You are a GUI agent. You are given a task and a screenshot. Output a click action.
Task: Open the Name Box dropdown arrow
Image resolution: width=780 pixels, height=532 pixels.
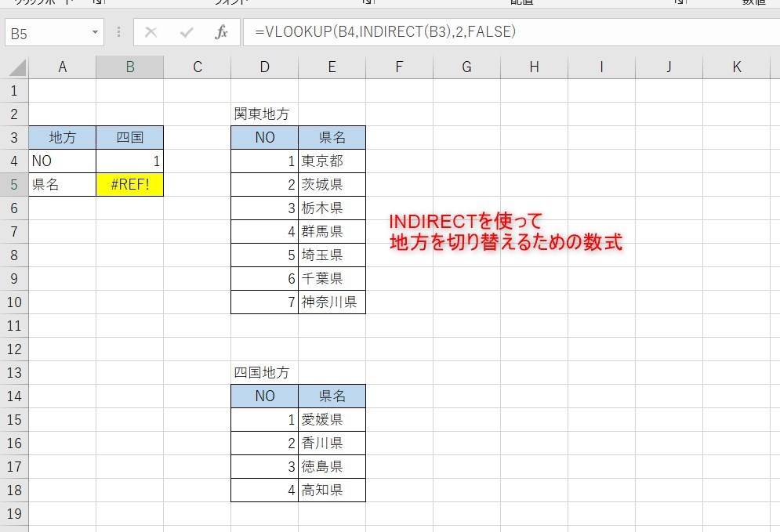95,33
